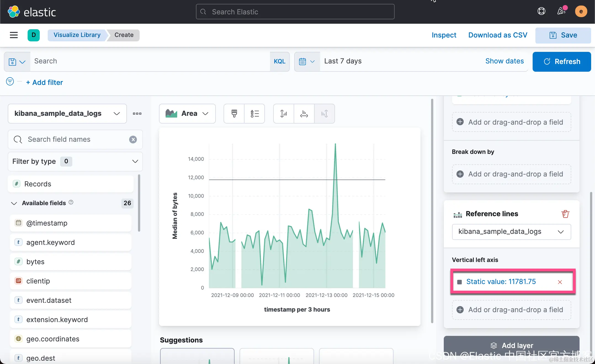Screen dimensions: 595x364
Task: Open bottom axis settings icon
Action: tap(304, 113)
